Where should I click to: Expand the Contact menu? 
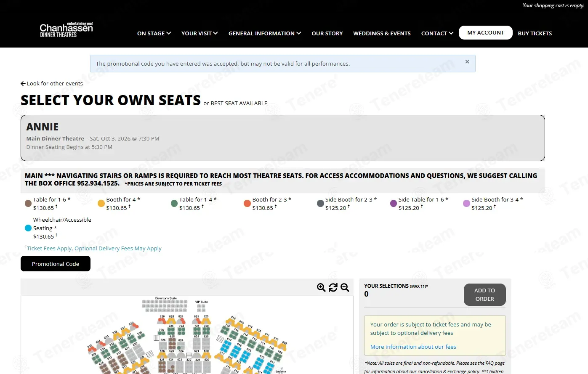click(437, 33)
